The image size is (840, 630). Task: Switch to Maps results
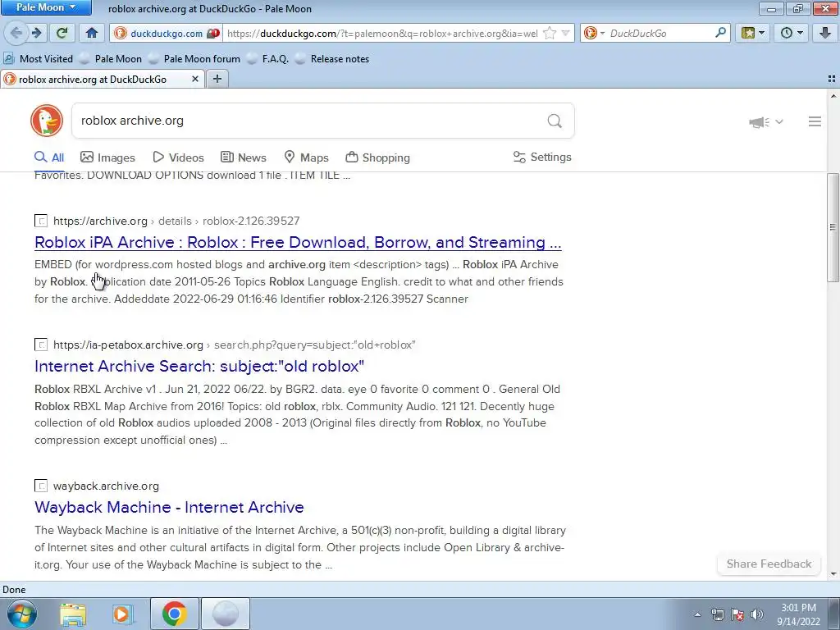306,157
